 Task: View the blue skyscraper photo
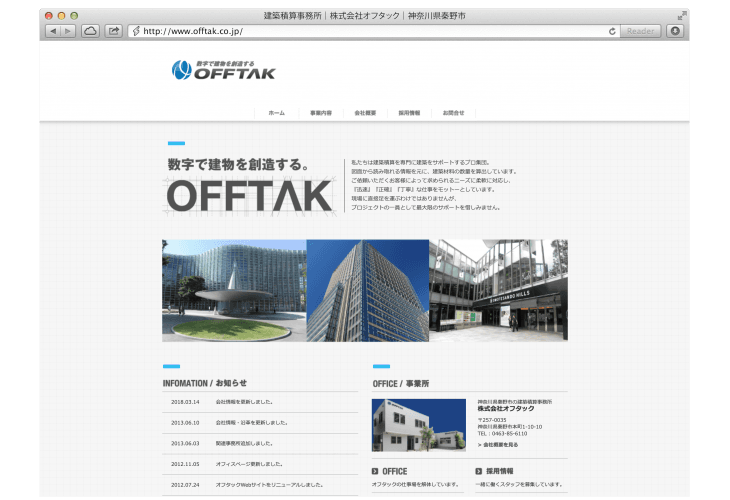[368, 291]
